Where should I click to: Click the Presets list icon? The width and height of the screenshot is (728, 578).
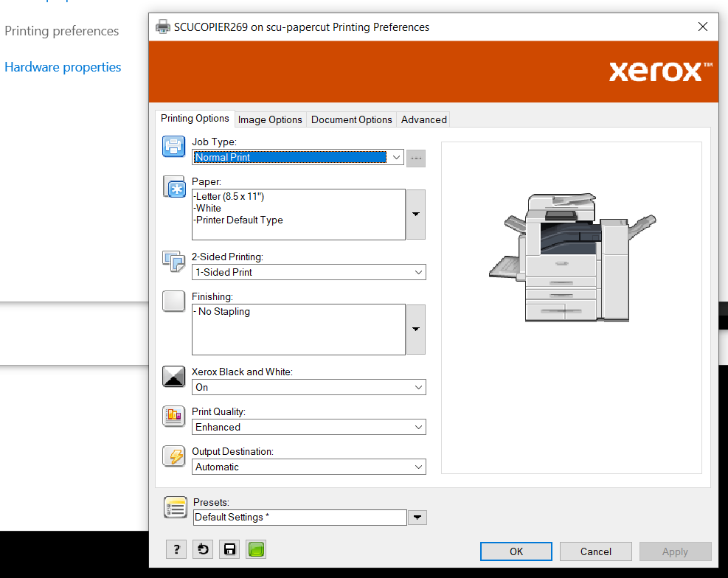(175, 507)
